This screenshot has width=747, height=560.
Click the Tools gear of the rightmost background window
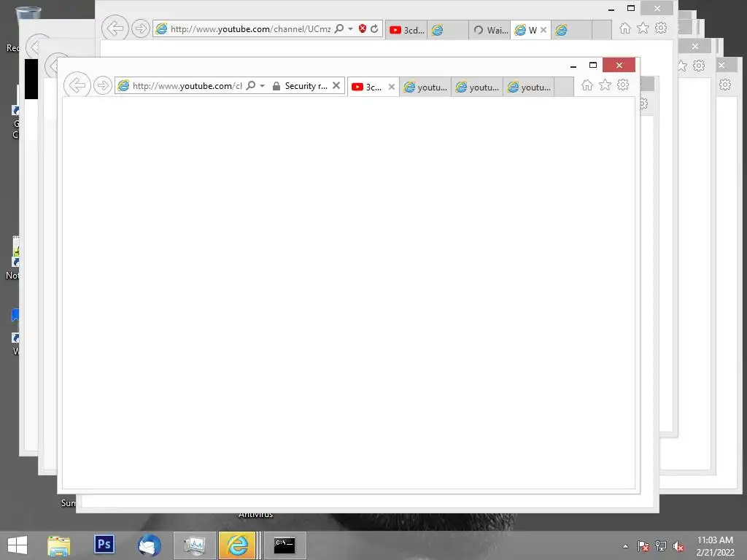[725, 85]
